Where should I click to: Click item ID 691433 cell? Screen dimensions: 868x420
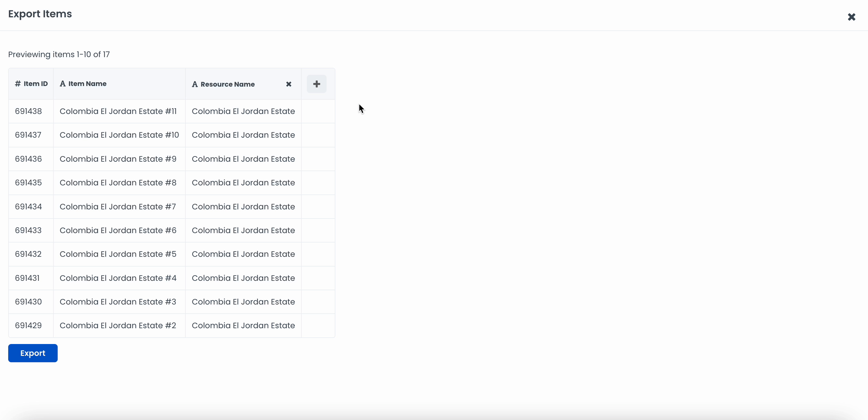click(x=28, y=230)
